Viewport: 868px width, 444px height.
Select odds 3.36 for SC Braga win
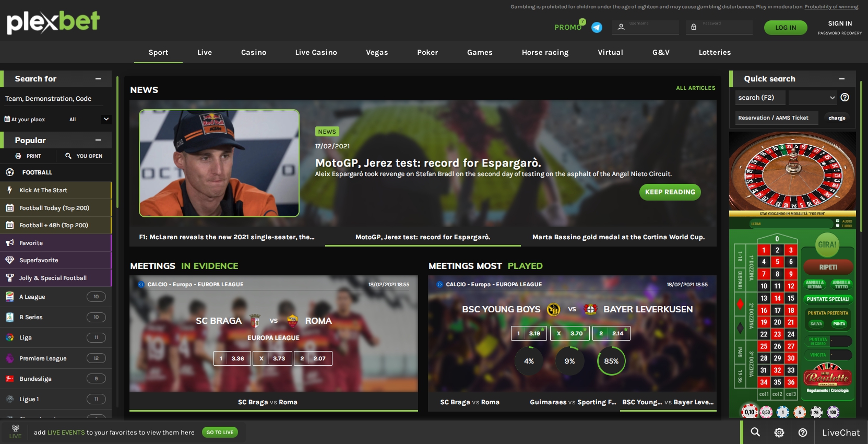pos(232,358)
